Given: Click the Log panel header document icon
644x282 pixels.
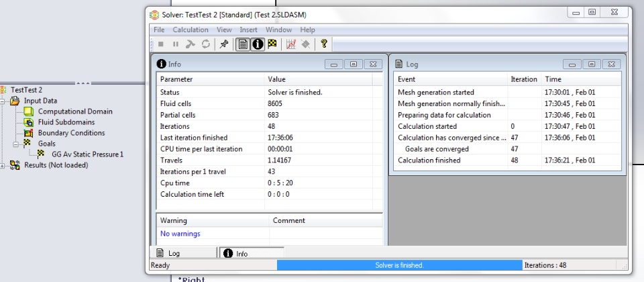Looking at the screenshot, I should (398, 64).
